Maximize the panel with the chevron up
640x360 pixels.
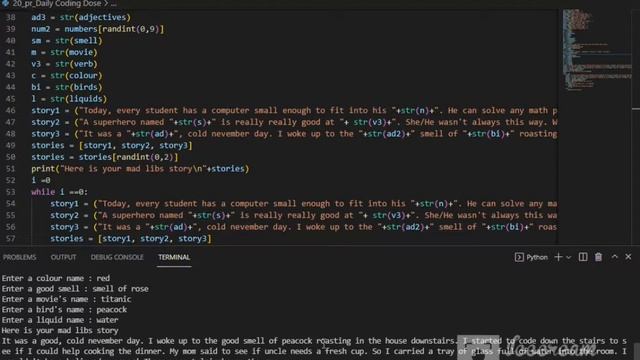click(x=614, y=256)
